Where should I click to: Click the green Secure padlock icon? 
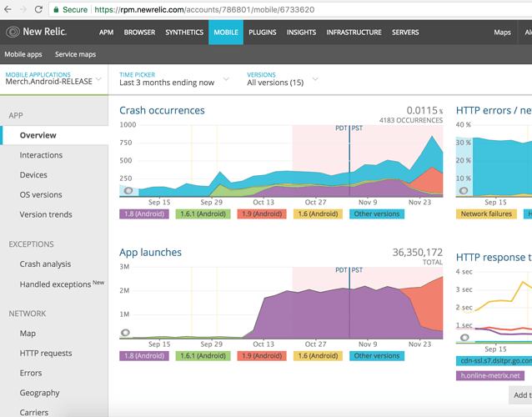coord(56,9)
